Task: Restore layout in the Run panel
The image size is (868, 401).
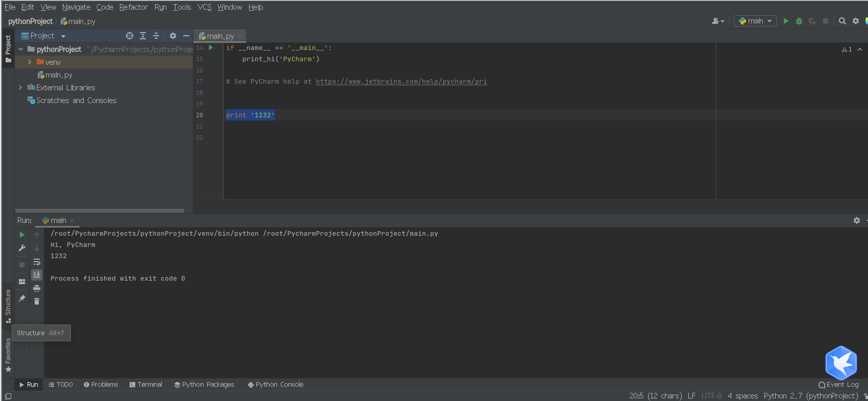Action: [x=22, y=282]
